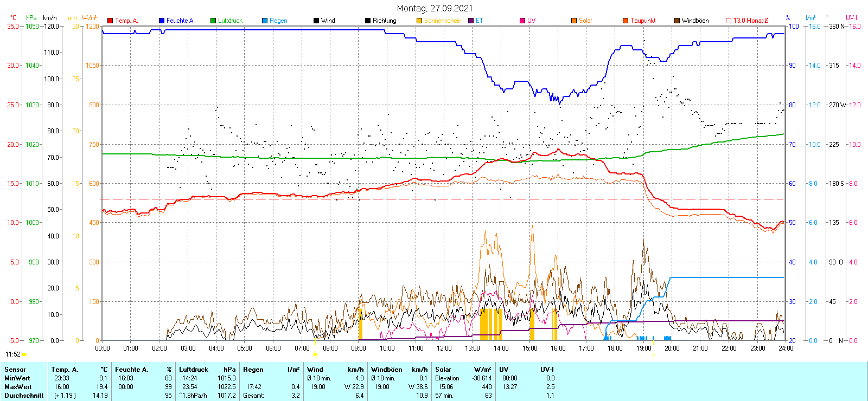Click the black Wind legend square
This screenshot has height=401, width=868.
point(316,21)
